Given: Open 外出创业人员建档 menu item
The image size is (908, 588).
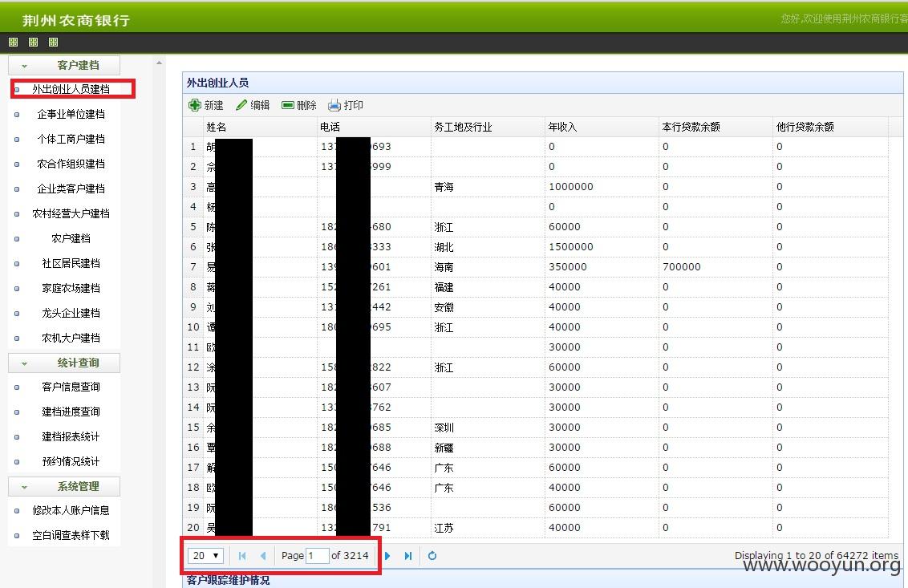Looking at the screenshot, I should point(71,89).
